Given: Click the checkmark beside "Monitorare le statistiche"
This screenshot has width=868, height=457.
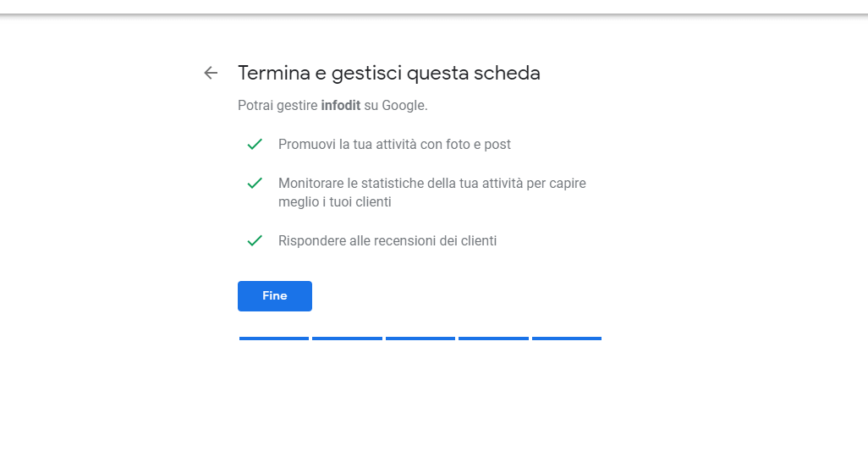Looking at the screenshot, I should point(255,183).
